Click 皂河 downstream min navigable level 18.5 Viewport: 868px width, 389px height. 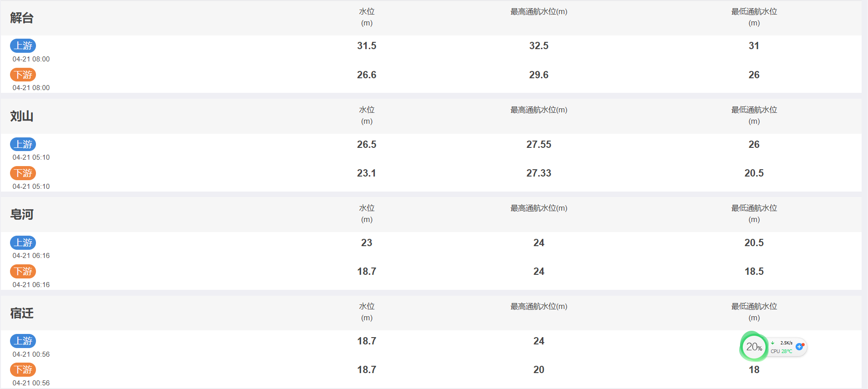754,271
